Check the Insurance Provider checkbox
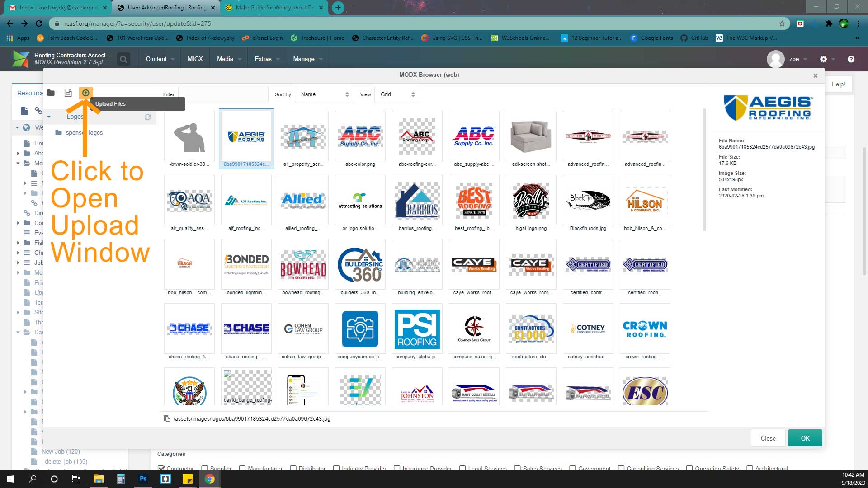This screenshot has height=488, width=868. click(x=397, y=468)
